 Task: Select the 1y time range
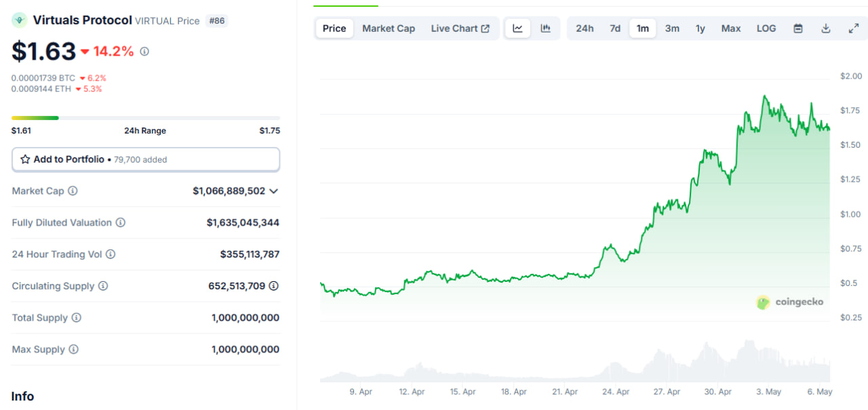tap(701, 28)
